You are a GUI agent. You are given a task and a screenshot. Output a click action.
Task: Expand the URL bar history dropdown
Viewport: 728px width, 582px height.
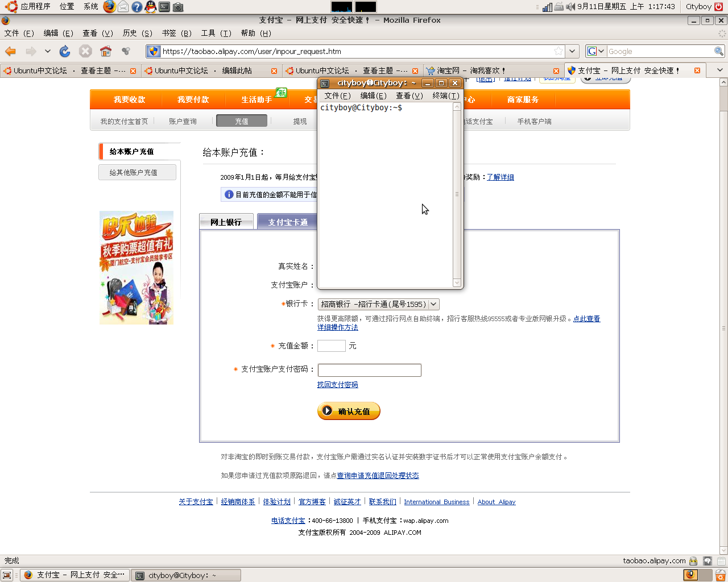click(572, 51)
